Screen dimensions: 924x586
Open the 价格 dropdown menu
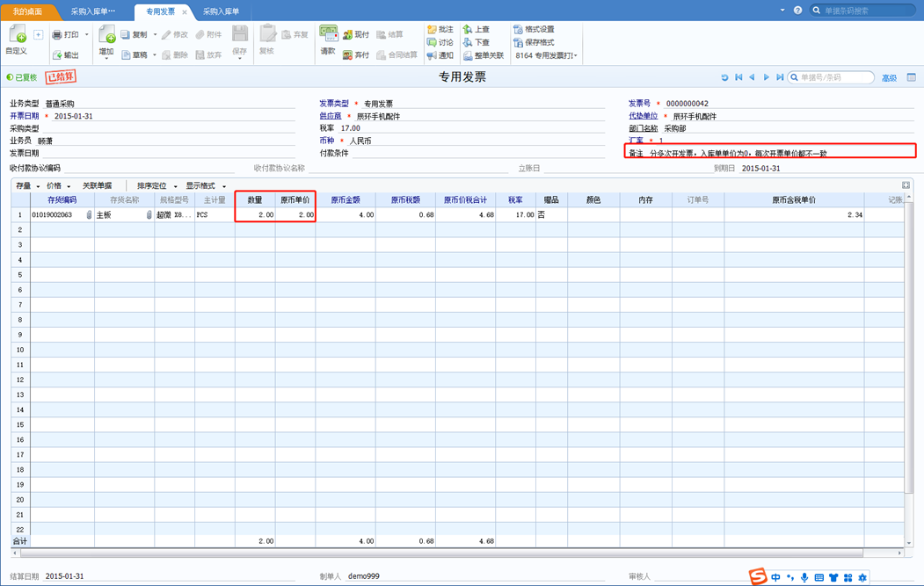(58, 185)
